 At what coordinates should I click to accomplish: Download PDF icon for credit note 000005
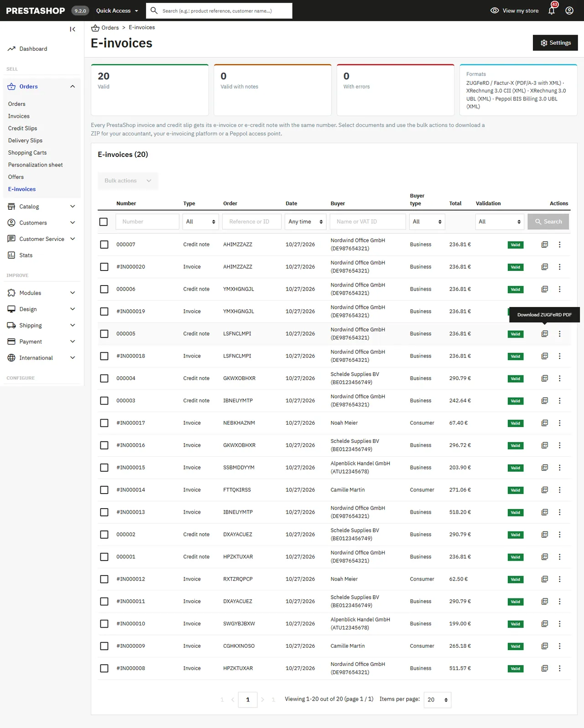pyautogui.click(x=544, y=334)
